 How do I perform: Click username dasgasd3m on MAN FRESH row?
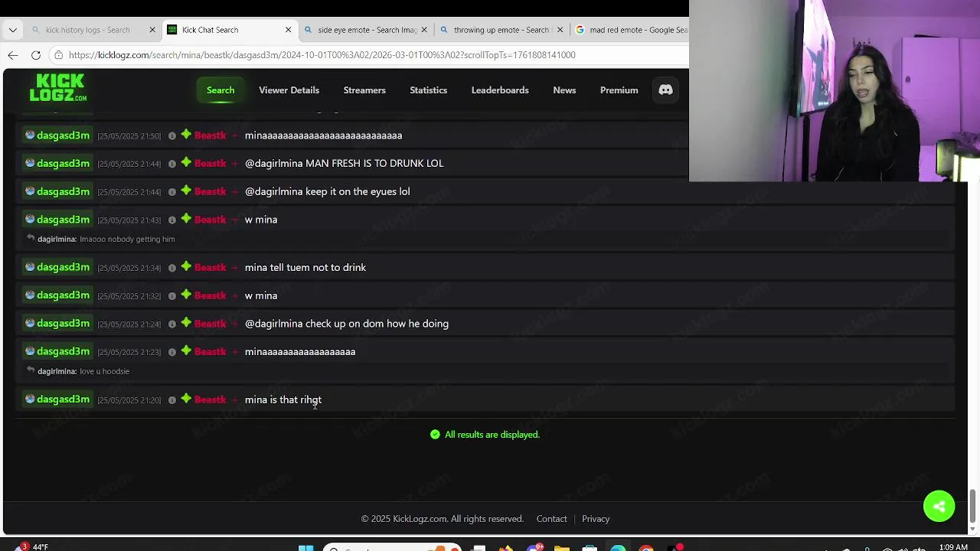(63, 164)
